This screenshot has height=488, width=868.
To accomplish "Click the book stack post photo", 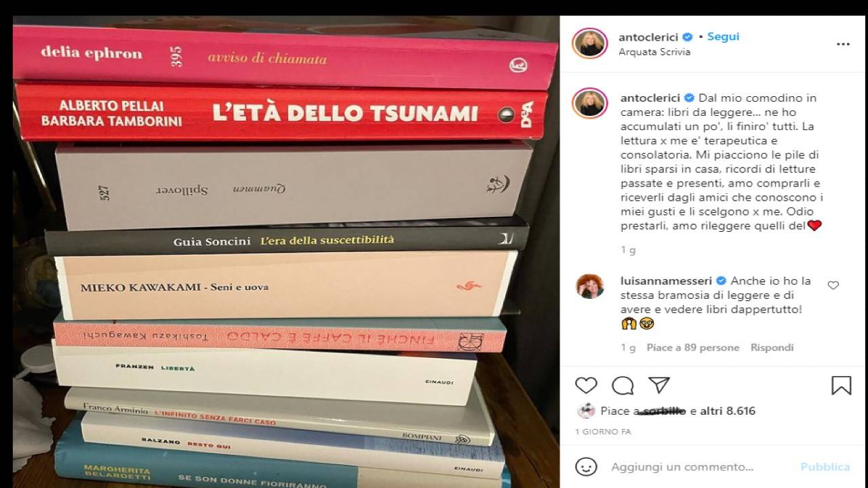I will [286, 251].
